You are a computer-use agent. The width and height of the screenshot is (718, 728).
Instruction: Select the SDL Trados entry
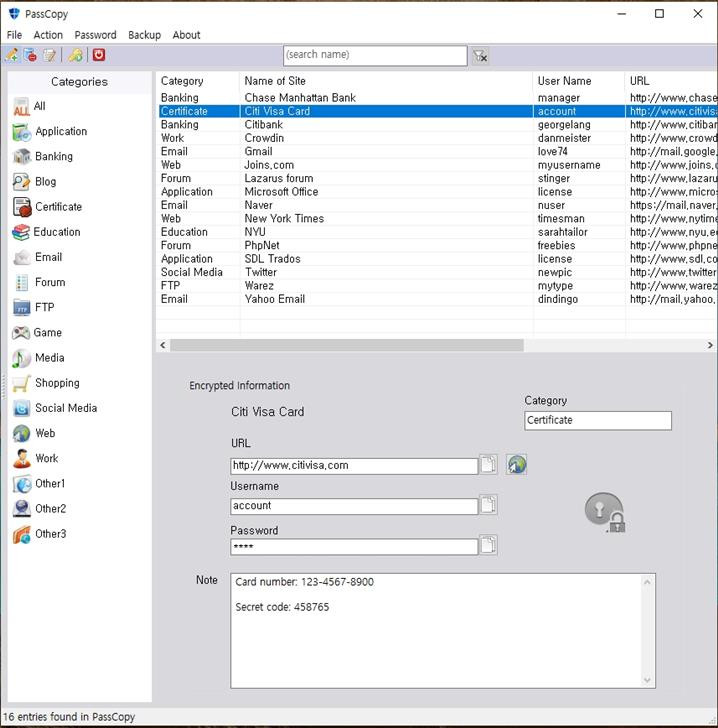[x=437, y=259]
